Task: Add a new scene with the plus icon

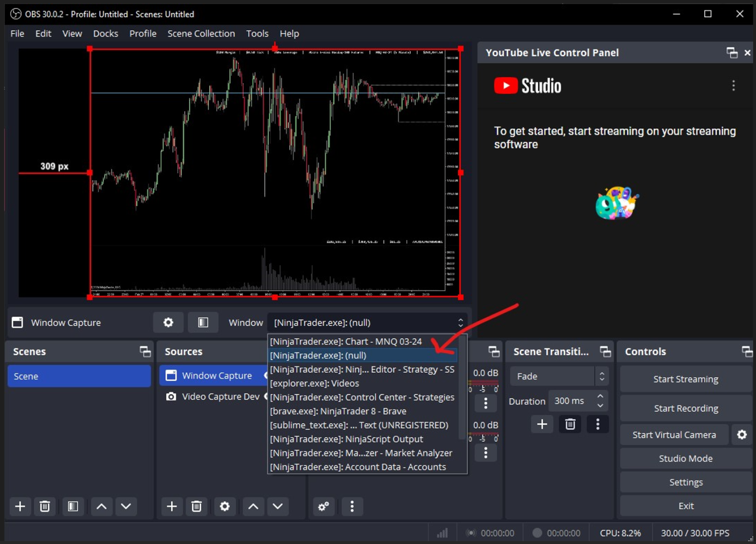Action: point(20,506)
